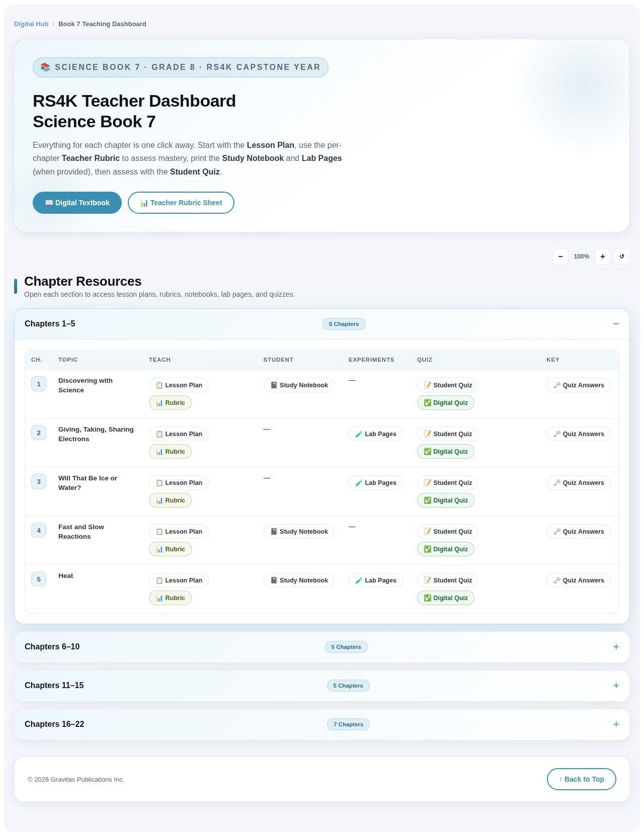The width and height of the screenshot is (644, 836).
Task: Launch Digital Quiz for Fast and Slow Reactions
Action: pyautogui.click(x=446, y=549)
